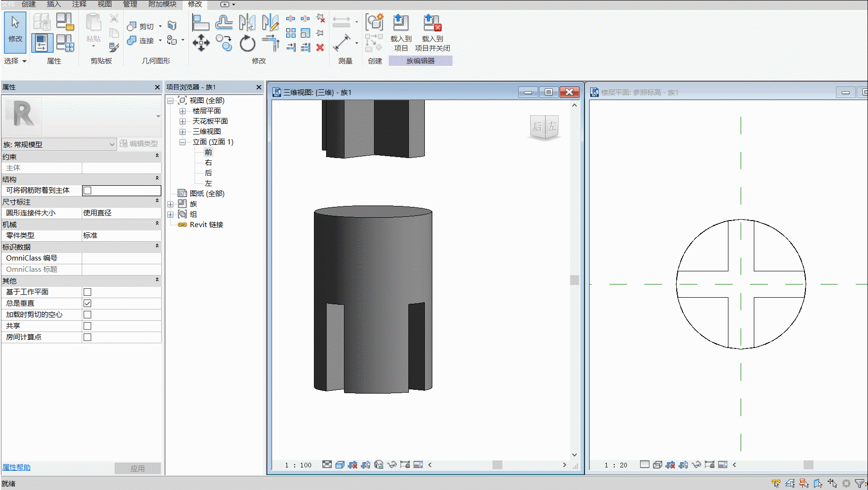The width and height of the screenshot is (868, 490).
Task: Click horizontal scrollbar thumb in 3D view
Action: (x=497, y=465)
